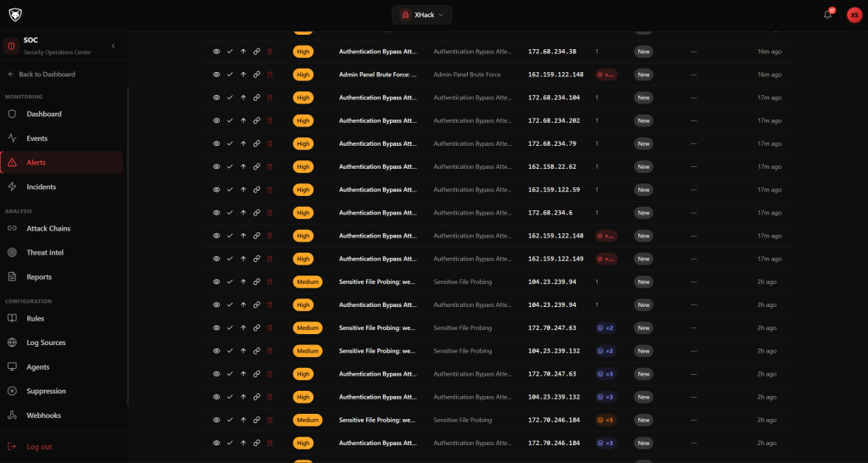Collapse the SOC sidebar with chevron
This screenshot has height=463, width=868.
[x=114, y=46]
